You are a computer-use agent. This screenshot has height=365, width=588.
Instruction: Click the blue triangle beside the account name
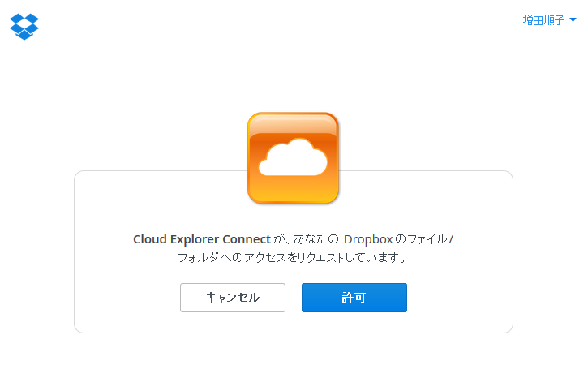(573, 20)
